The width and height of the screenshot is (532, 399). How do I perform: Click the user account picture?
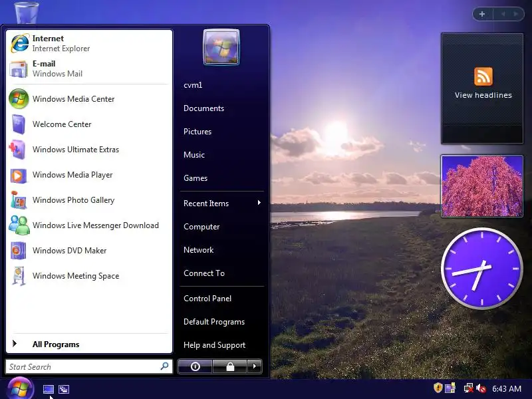tap(221, 47)
